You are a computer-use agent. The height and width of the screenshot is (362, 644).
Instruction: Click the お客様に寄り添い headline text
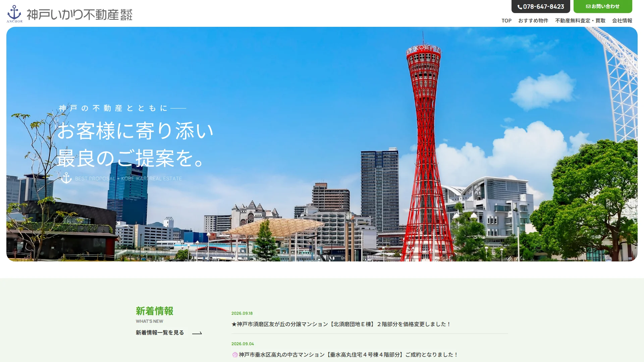click(x=135, y=131)
